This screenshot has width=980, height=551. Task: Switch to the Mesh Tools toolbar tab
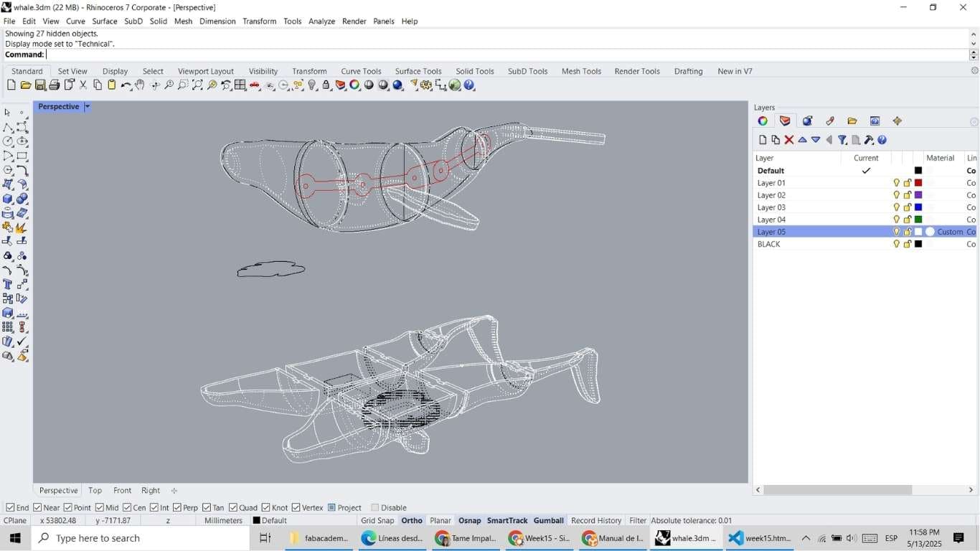[581, 71]
